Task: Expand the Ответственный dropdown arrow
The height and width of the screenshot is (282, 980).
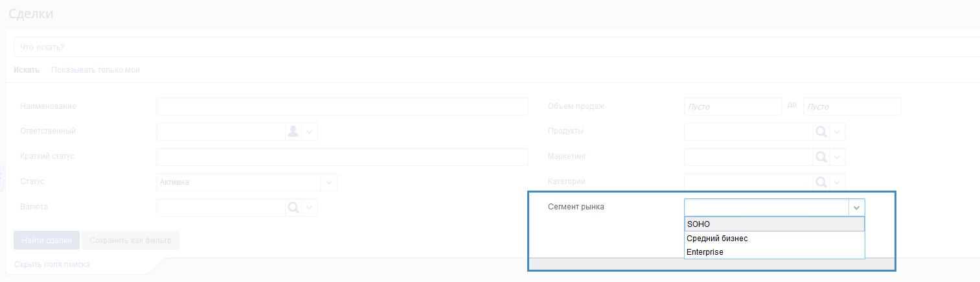Action: (x=310, y=132)
